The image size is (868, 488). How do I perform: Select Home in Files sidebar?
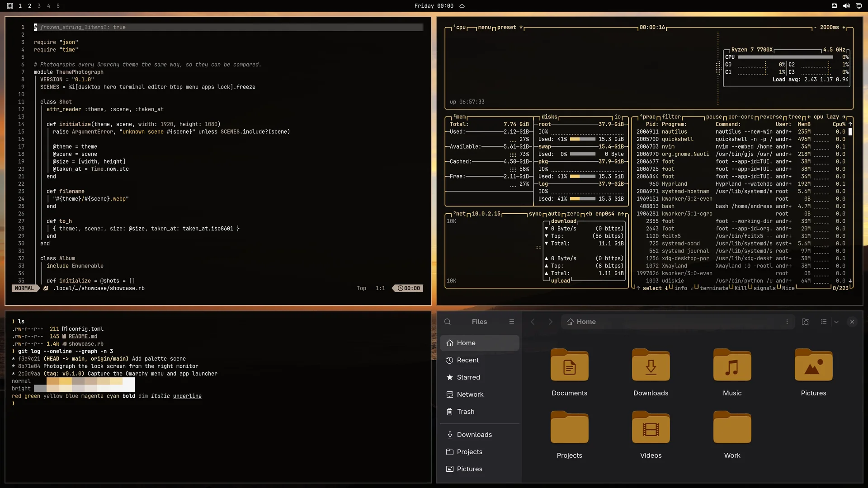[x=480, y=343]
